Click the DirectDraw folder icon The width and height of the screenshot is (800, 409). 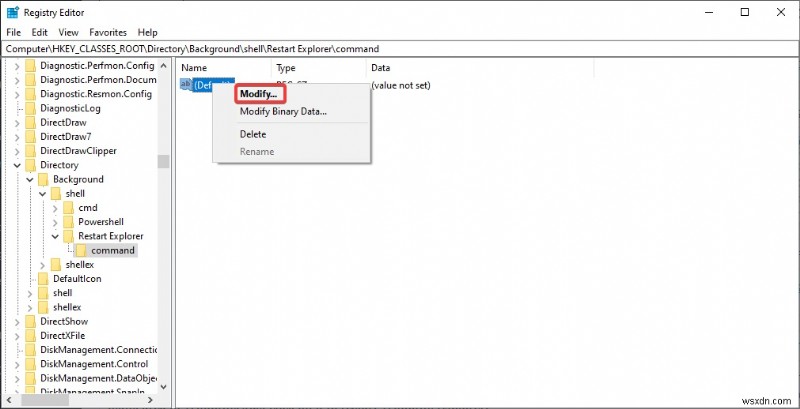pyautogui.click(x=31, y=122)
